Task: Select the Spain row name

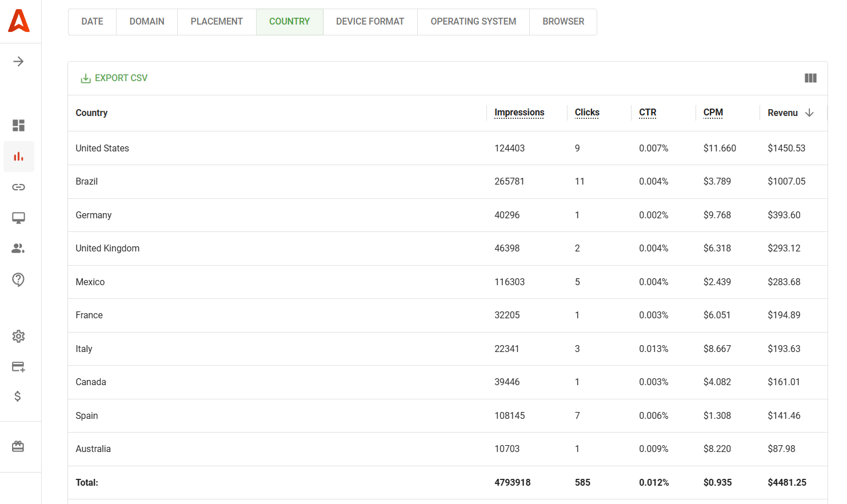Action: 86,415
